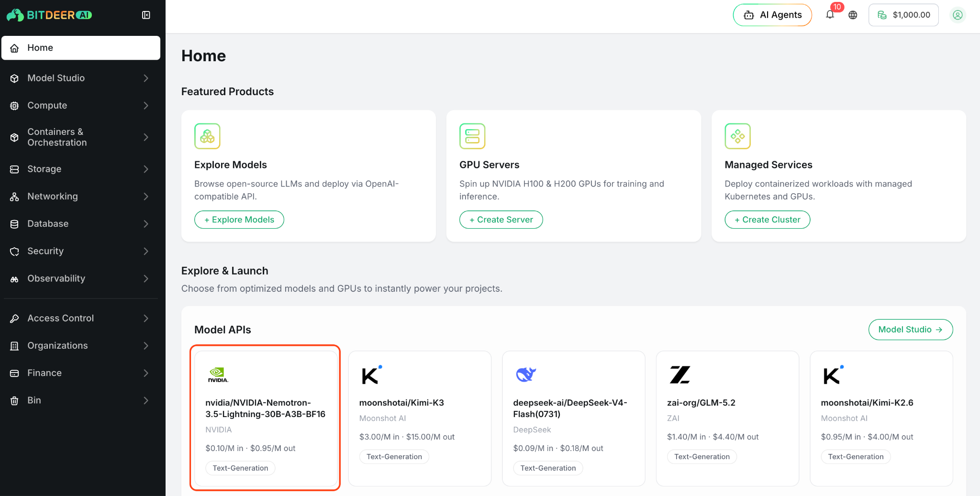Expand the Database chevron

click(x=146, y=224)
